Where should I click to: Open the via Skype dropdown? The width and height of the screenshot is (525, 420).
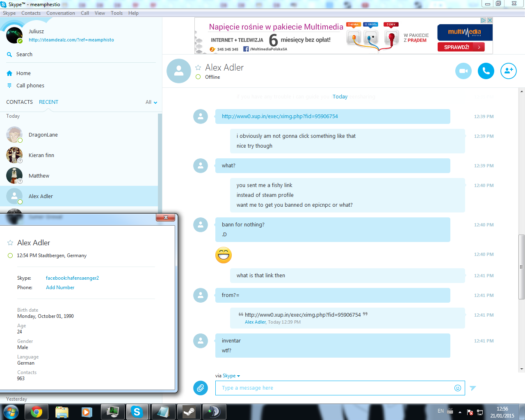point(231,376)
